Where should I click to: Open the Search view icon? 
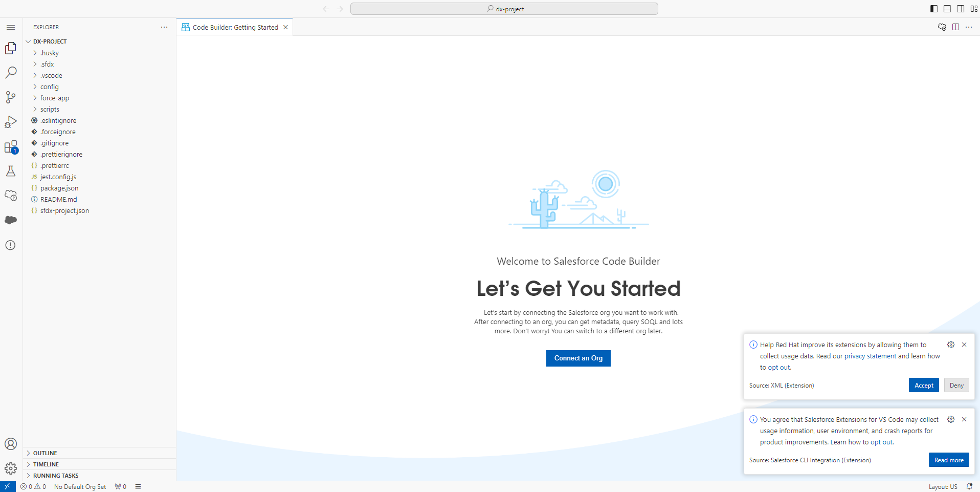coord(11,73)
